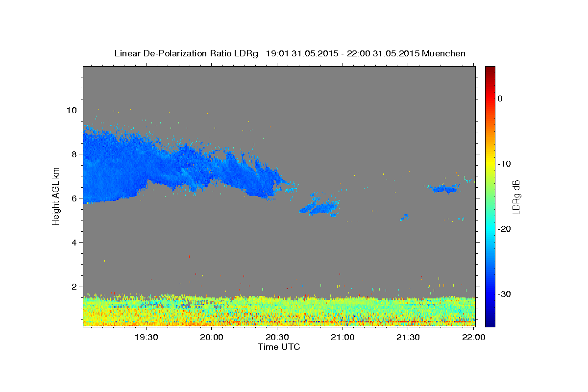Click the "Time UTC" axis label
588x392 pixels.
(x=279, y=347)
